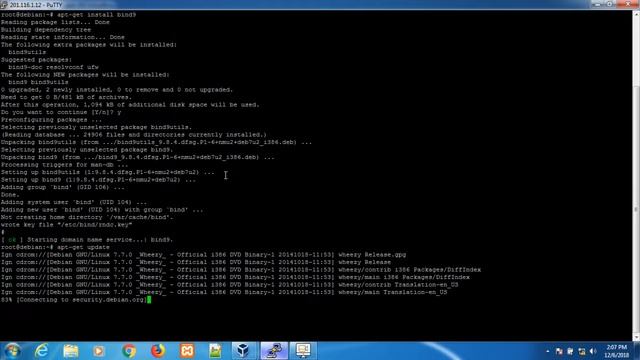Click 'Reading package lists... Done' line

coord(55,22)
